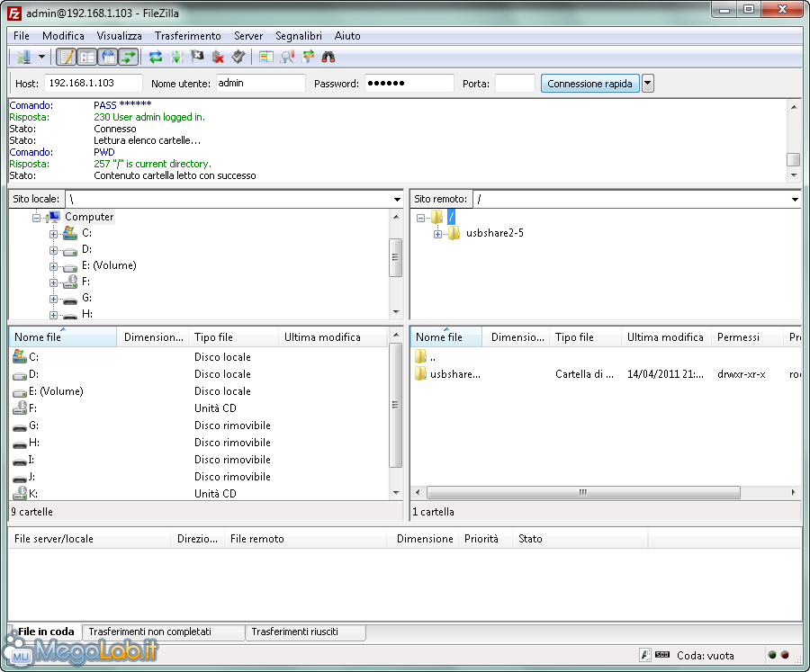Open the Trasferimento menu
810x672 pixels.
[x=188, y=36]
